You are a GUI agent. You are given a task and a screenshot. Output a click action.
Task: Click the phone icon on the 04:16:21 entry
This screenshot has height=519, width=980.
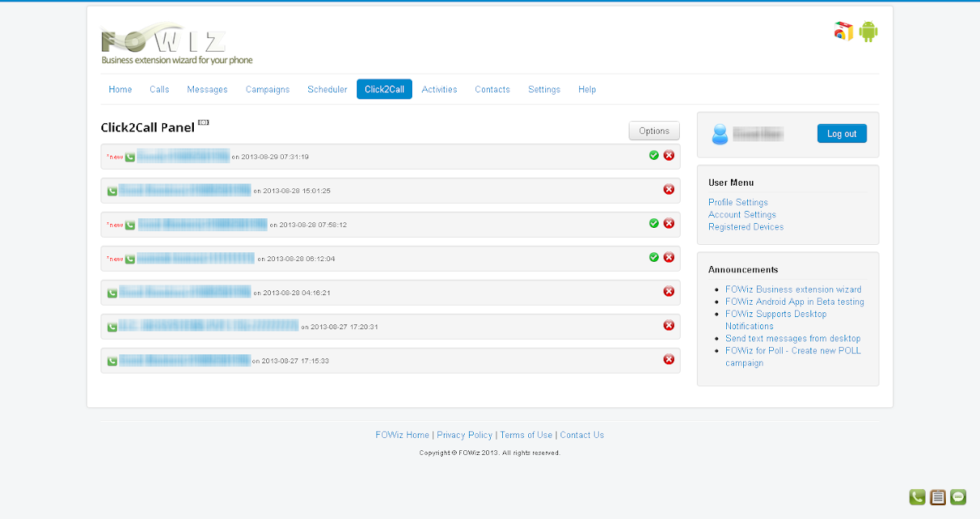pos(112,293)
